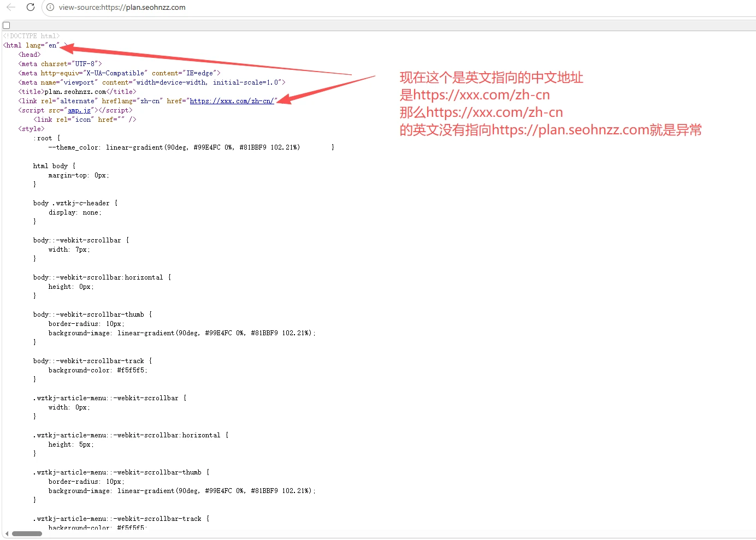Reload the view-source page
The width and height of the screenshot is (756, 540).
click(31, 7)
